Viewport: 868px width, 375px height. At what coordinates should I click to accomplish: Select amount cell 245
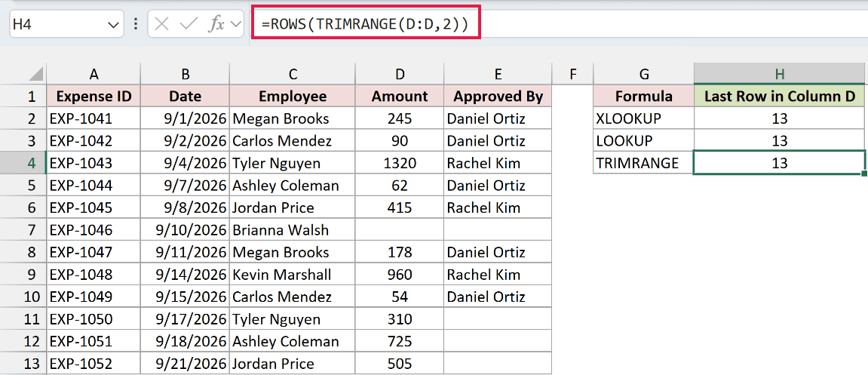(x=400, y=118)
